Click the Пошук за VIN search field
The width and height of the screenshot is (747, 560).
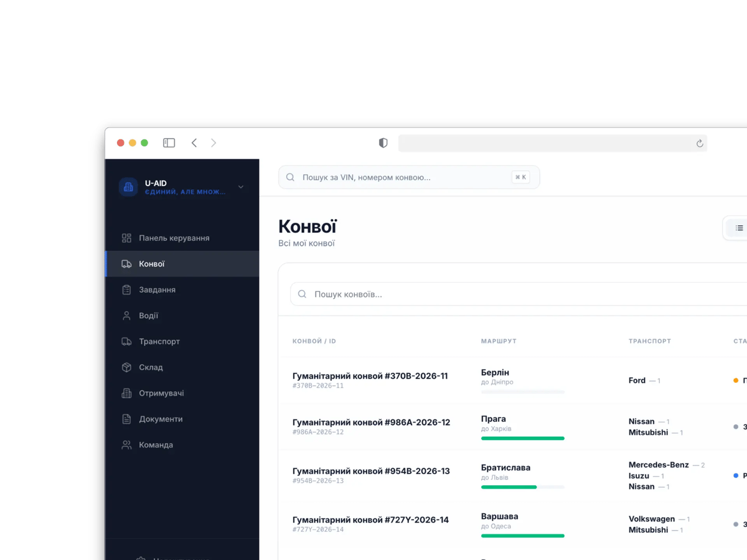pos(409,177)
